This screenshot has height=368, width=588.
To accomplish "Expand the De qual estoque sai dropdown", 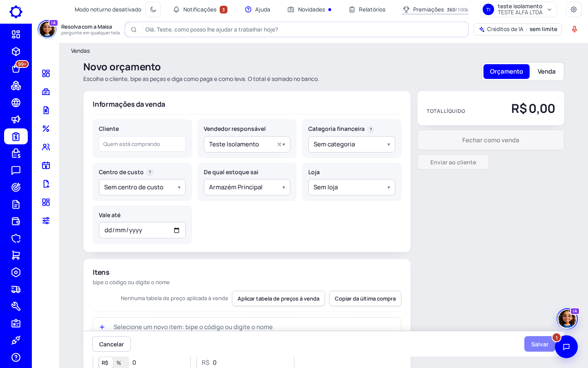I will (247, 187).
